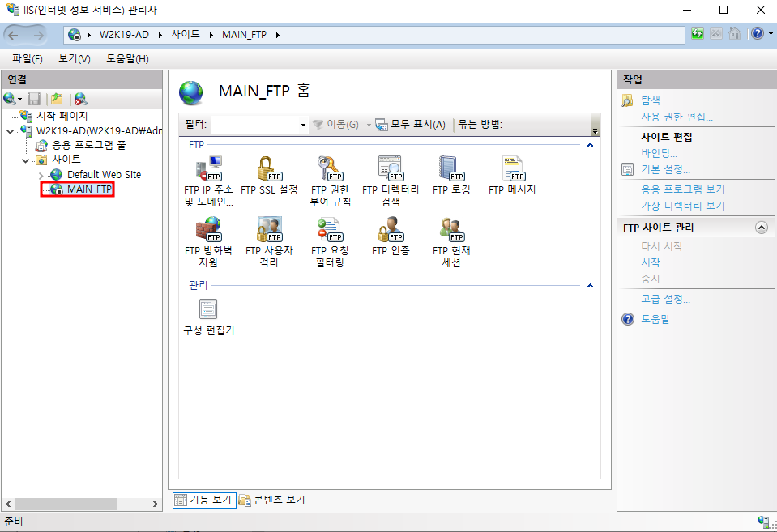Screen dimensions: 777x532
Task: Click the create connection globe icon
Action: [x=9, y=99]
